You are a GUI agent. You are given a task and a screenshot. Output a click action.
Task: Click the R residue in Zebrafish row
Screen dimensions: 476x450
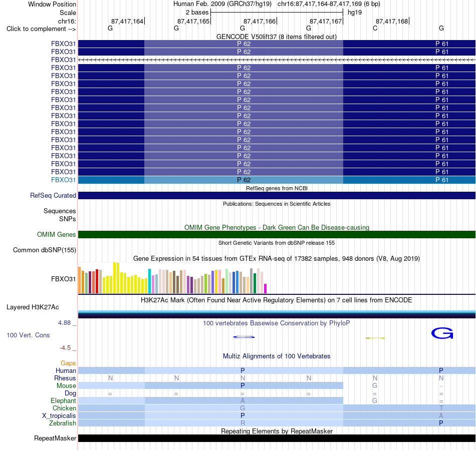(243, 423)
